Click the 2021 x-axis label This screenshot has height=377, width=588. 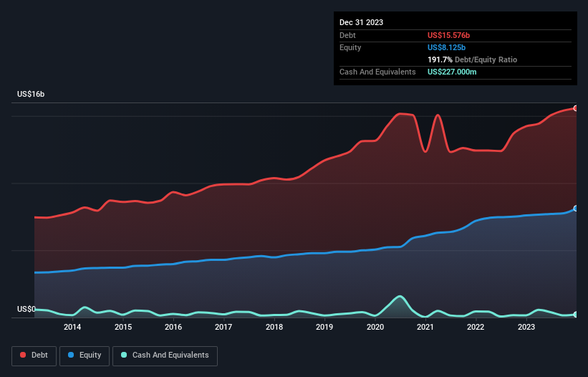(x=425, y=327)
